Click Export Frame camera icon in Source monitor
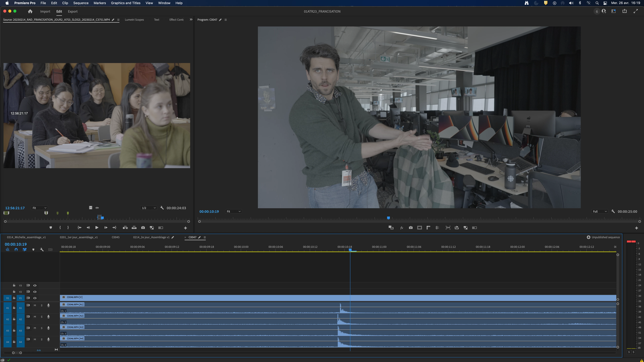The width and height of the screenshot is (644, 362). 143,228
